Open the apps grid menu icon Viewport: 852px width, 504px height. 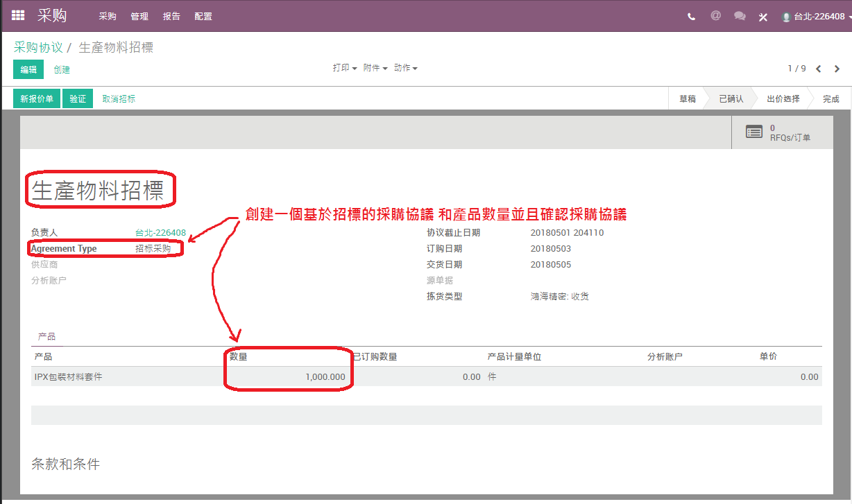coord(18,15)
